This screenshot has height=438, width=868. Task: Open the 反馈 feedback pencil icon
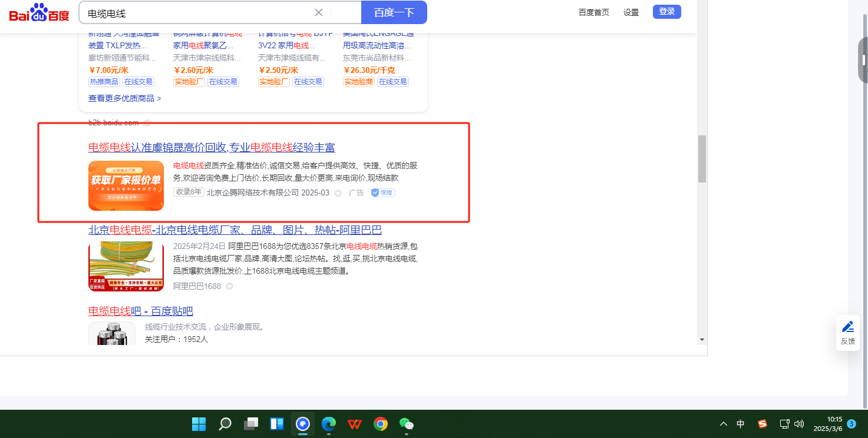pos(848,327)
